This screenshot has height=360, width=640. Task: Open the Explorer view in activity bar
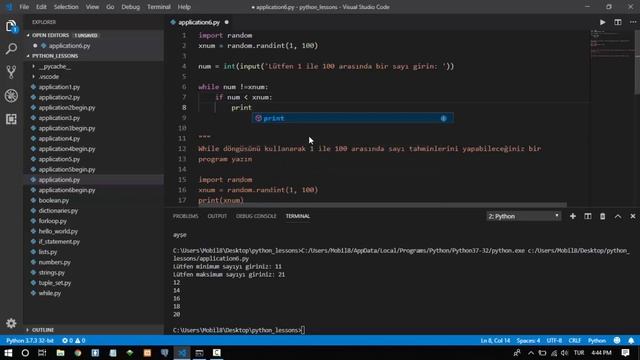pos(11,26)
